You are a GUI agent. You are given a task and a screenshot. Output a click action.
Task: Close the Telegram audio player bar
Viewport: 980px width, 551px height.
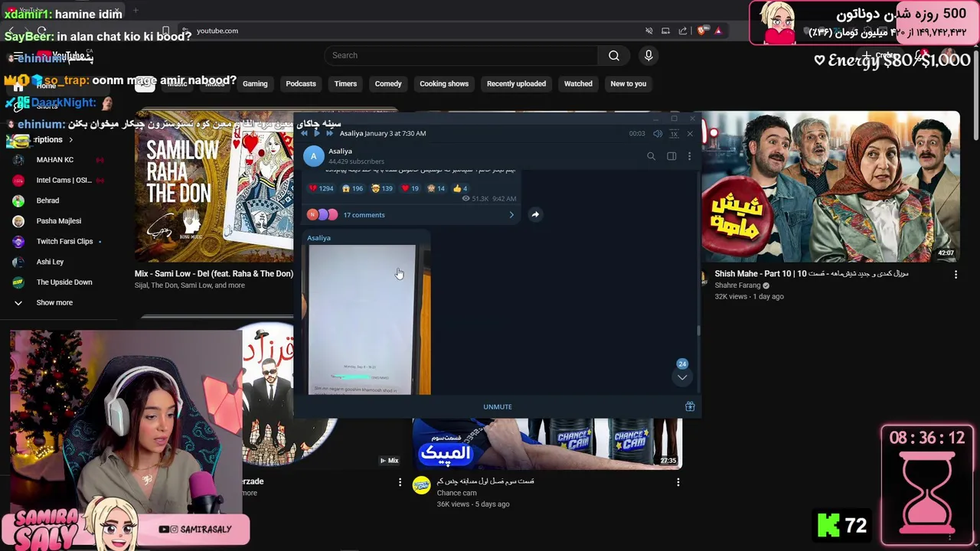click(690, 134)
